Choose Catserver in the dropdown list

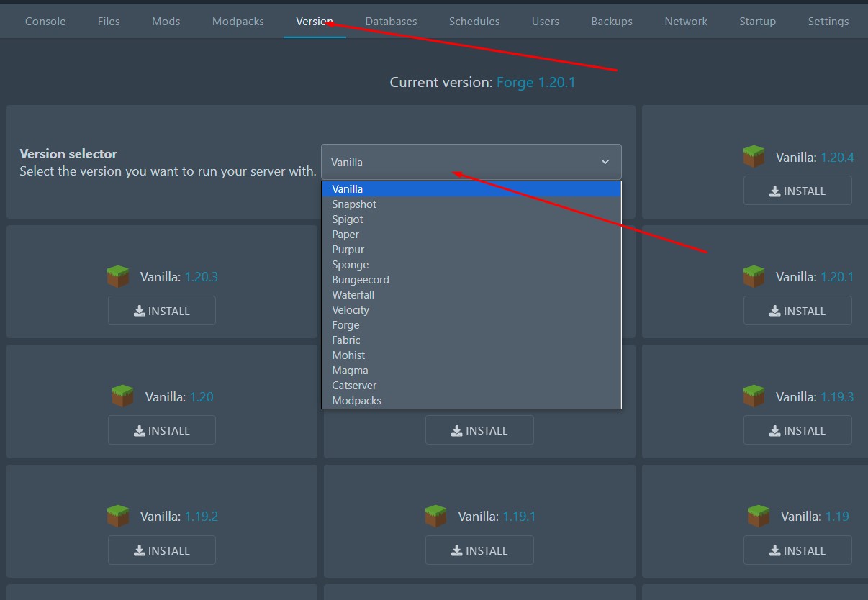click(471, 385)
